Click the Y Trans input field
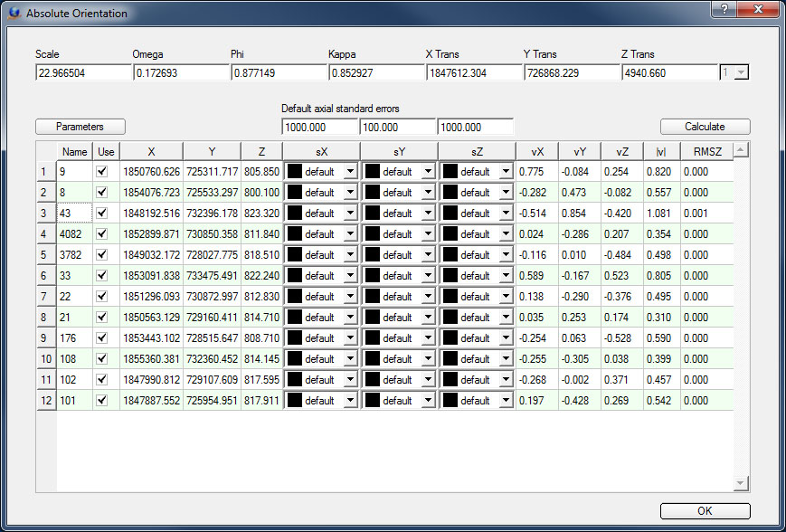Image resolution: width=786 pixels, height=532 pixels. point(572,72)
